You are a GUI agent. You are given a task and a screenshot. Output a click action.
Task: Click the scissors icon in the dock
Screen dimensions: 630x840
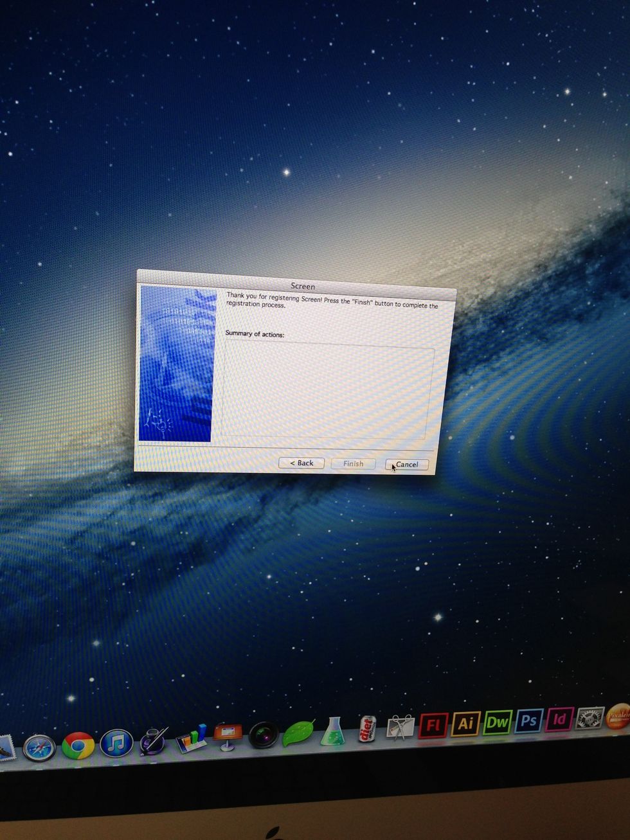click(x=400, y=727)
